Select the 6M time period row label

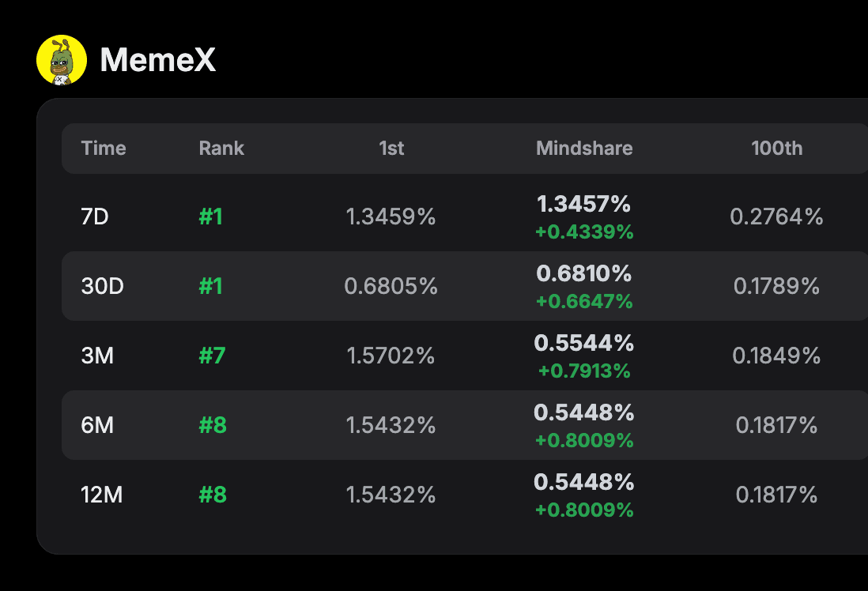(x=97, y=425)
